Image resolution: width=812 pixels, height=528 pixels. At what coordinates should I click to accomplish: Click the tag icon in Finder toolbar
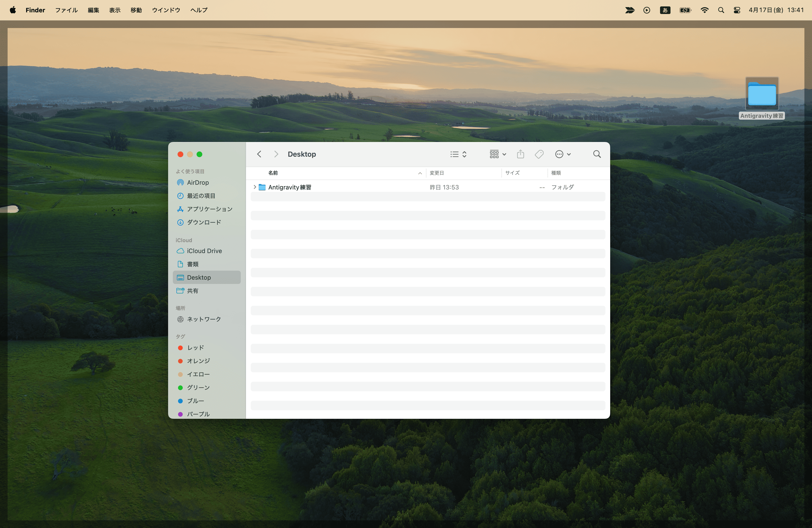point(539,154)
